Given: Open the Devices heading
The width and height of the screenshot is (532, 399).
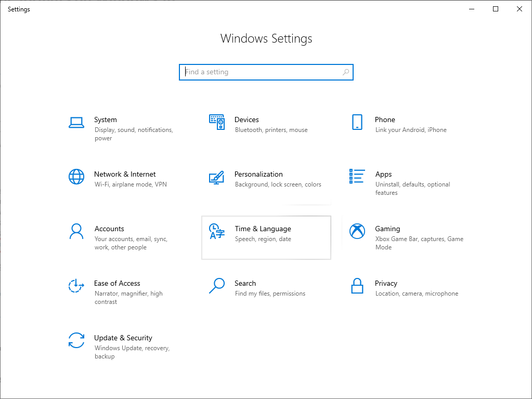Looking at the screenshot, I should 246,119.
